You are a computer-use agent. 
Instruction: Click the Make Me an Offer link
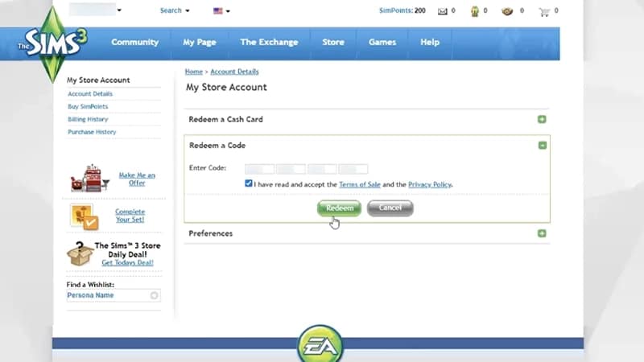click(x=137, y=179)
